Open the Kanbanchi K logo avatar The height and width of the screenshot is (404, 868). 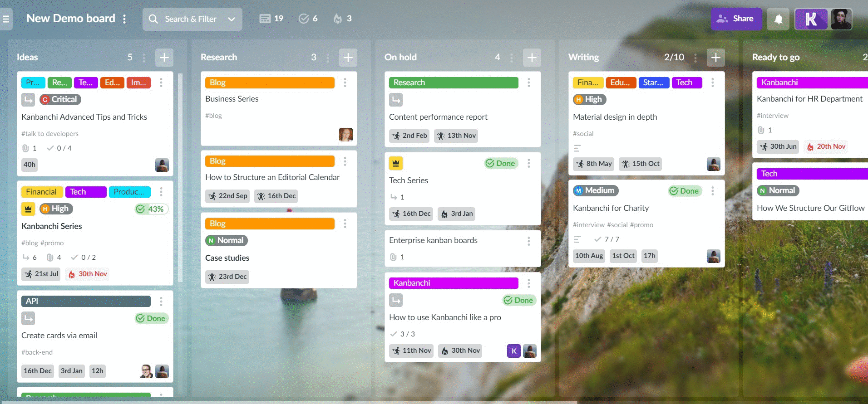click(x=811, y=19)
